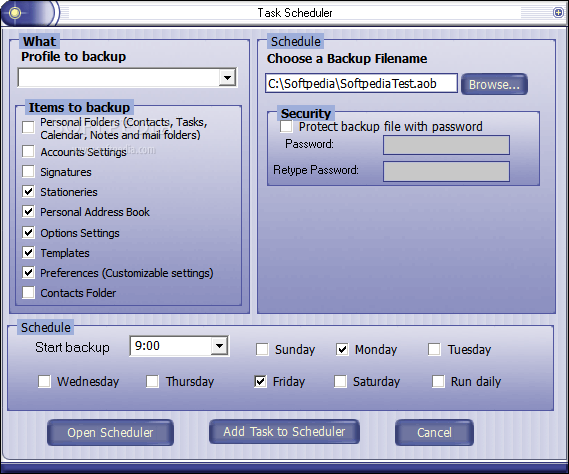Click the Task Scheduler title text
This screenshot has width=569, height=474.
pyautogui.click(x=295, y=13)
